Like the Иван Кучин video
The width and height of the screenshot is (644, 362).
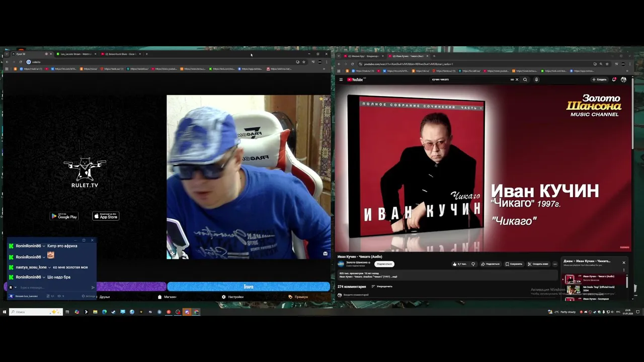pos(460,264)
